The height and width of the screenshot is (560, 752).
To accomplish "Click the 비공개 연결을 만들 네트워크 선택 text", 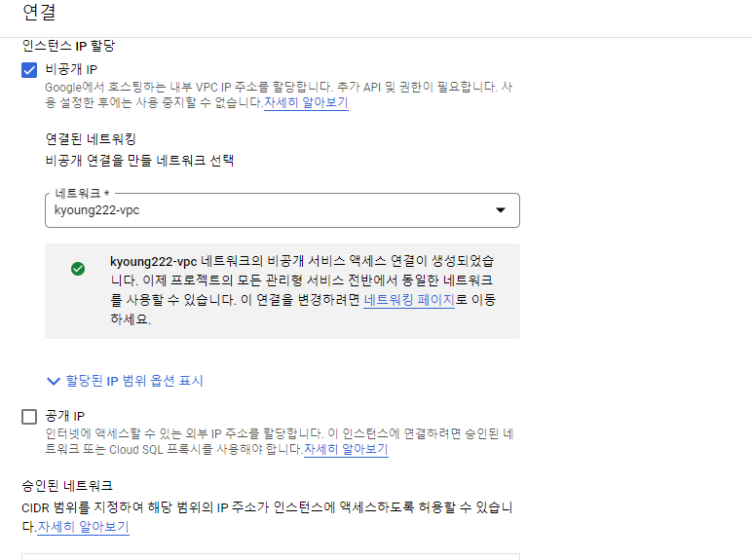I will 139,160.
